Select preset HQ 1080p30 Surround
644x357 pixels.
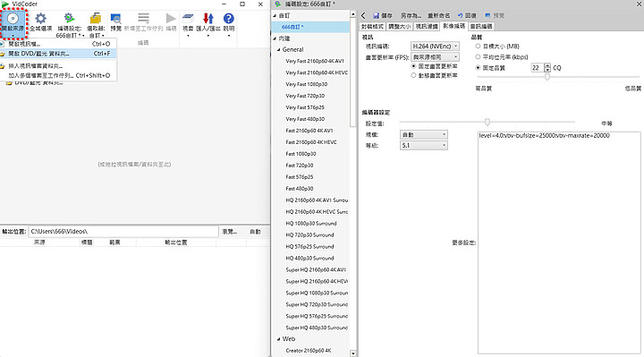click(x=311, y=224)
